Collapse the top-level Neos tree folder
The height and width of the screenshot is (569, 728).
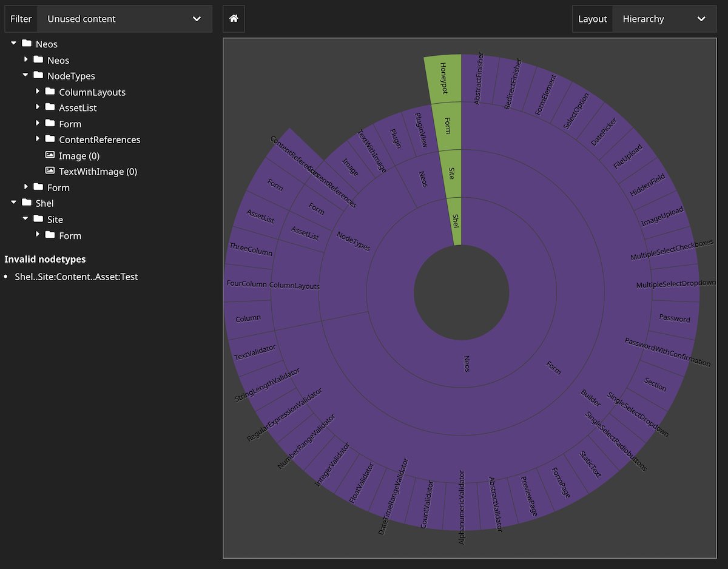(14, 44)
